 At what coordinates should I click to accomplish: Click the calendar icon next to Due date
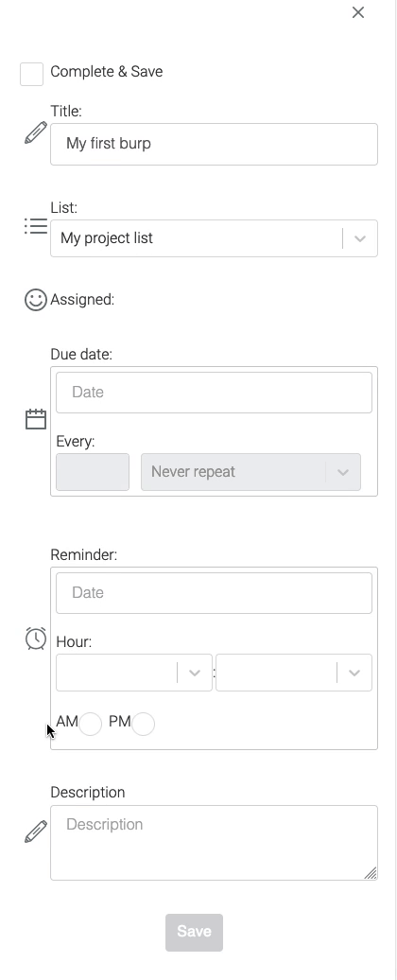point(36,419)
